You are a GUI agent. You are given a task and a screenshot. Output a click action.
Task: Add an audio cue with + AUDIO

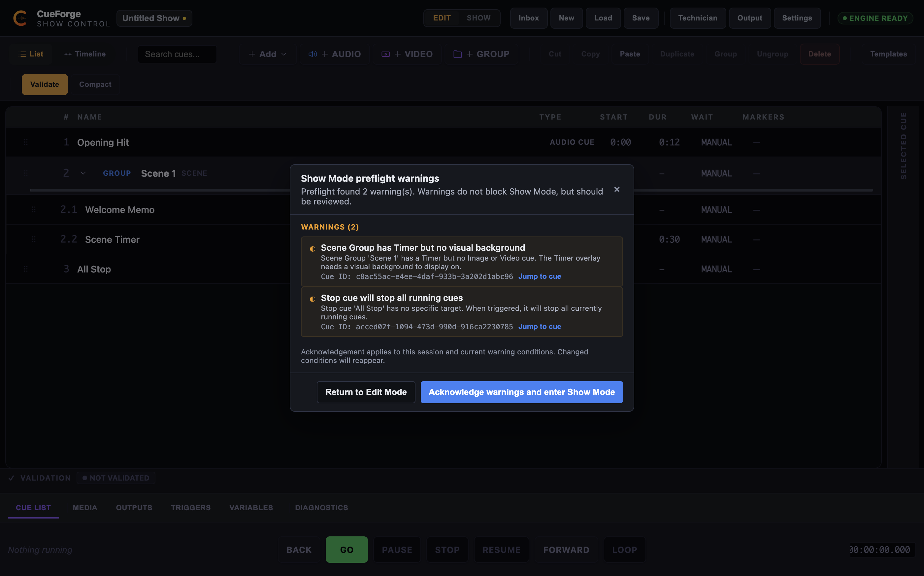pos(335,54)
